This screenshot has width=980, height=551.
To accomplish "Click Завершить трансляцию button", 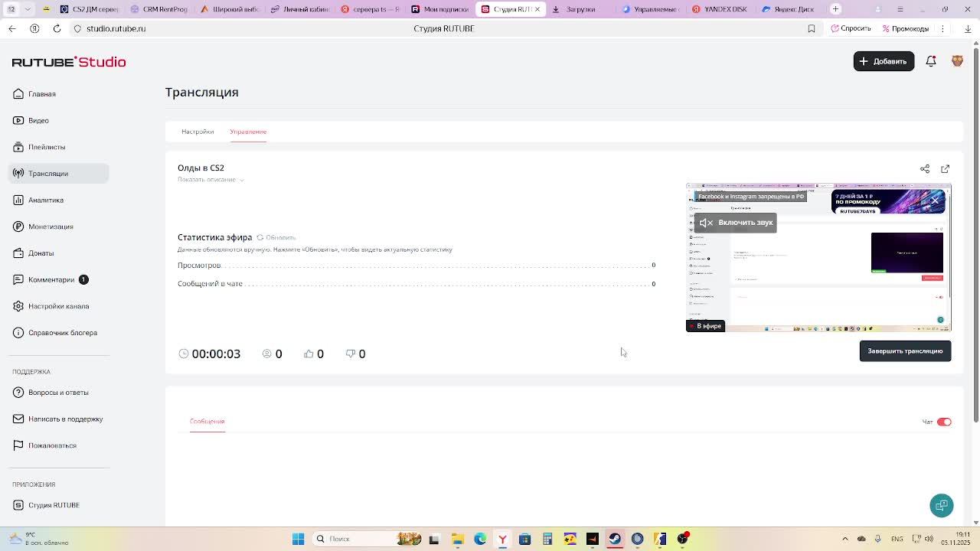I will 905,351.
